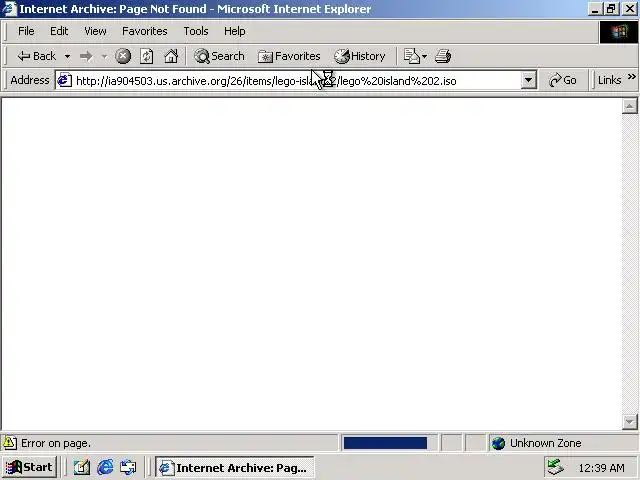
Task: Click the Address label
Action: (30, 80)
